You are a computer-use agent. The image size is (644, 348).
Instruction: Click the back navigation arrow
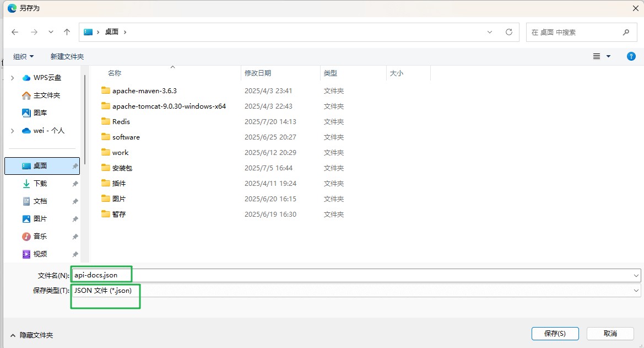15,32
